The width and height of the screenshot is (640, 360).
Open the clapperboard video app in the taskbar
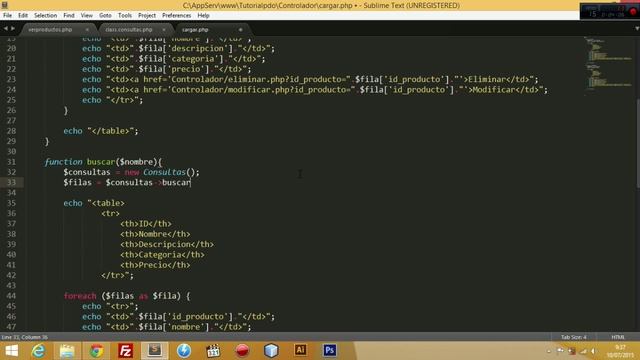pyautogui.click(x=213, y=351)
